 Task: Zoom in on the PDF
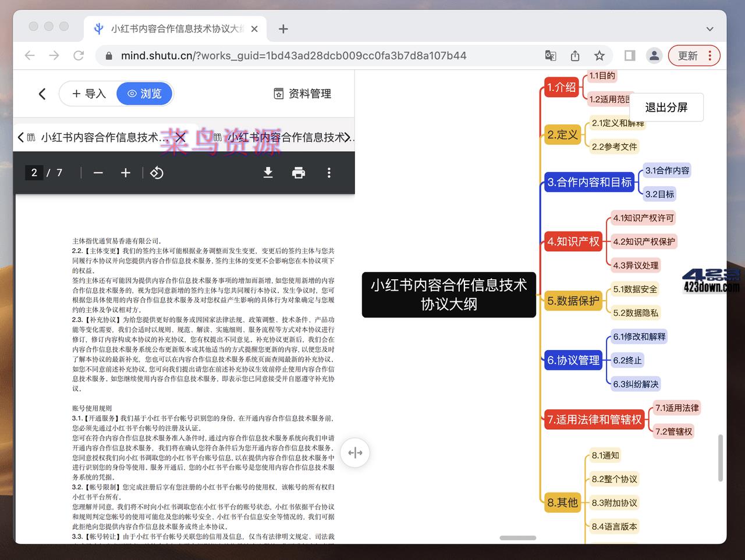(126, 172)
